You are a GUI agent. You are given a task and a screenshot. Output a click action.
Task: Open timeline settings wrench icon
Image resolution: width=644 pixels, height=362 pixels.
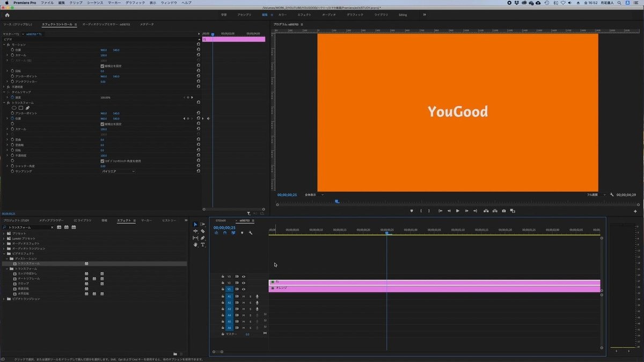(x=251, y=233)
